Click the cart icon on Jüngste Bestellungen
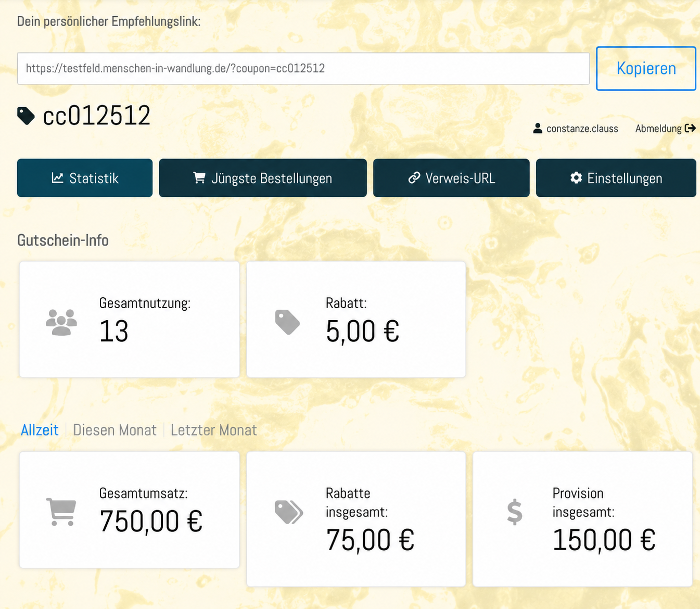The width and height of the screenshot is (700, 609). 199,178
